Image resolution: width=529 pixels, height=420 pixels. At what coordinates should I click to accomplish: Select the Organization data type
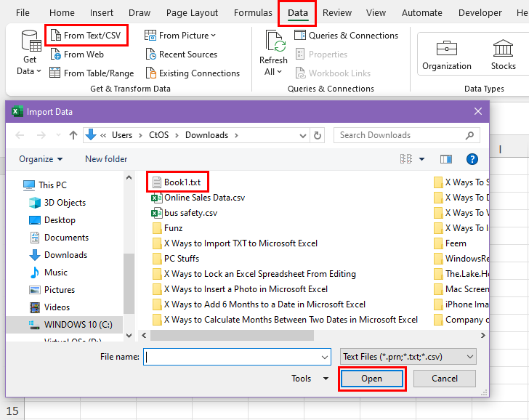click(447, 54)
